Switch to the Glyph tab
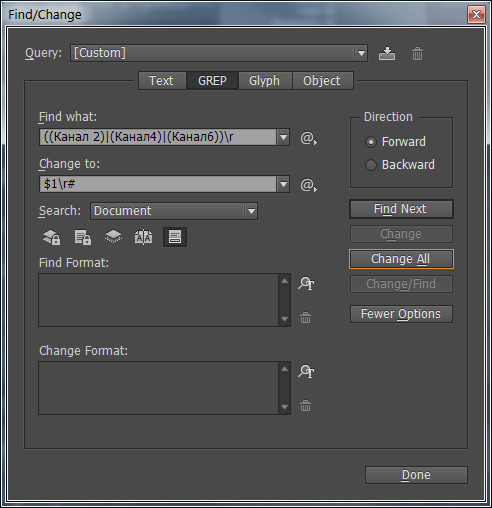Viewport: 492px width, 508px height. 265,81
